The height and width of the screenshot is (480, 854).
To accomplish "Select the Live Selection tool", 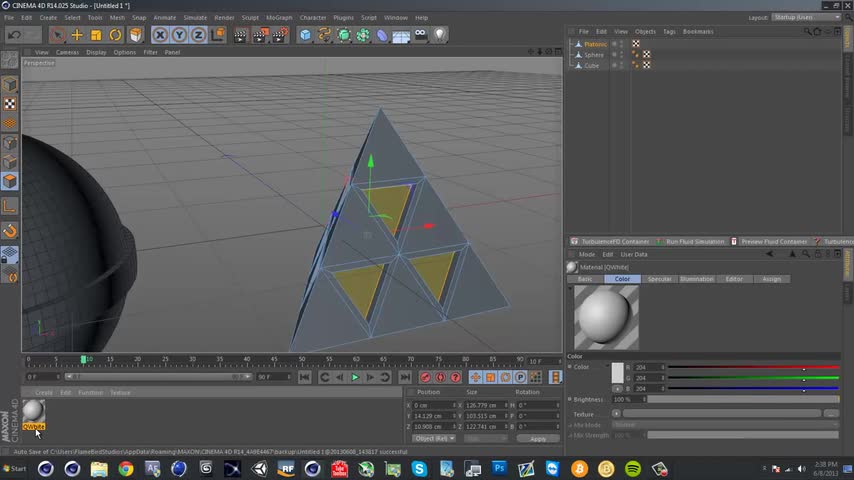I will (57, 35).
